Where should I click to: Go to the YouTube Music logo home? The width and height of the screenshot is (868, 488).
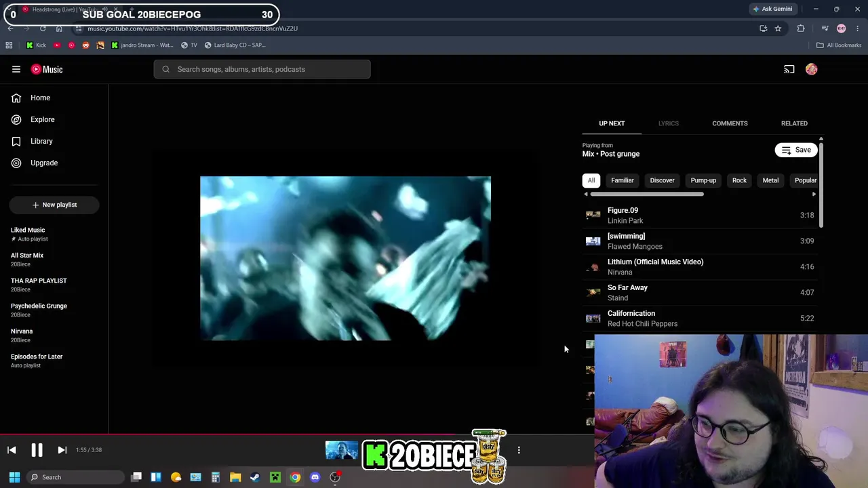(47, 69)
